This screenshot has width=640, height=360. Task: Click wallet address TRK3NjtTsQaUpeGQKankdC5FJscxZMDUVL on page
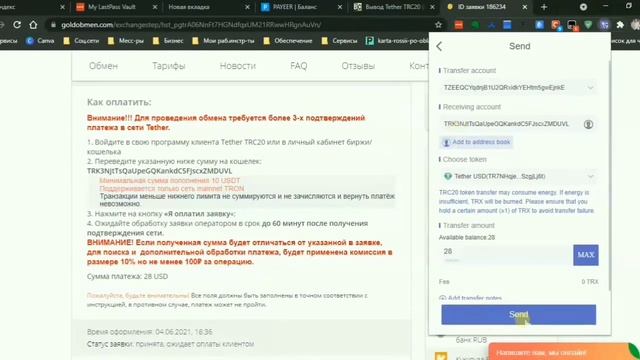pyautogui.click(x=159, y=171)
